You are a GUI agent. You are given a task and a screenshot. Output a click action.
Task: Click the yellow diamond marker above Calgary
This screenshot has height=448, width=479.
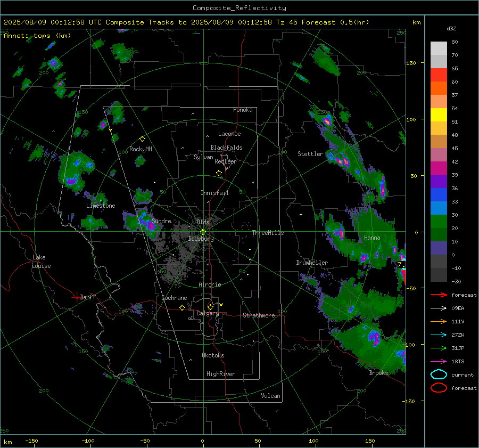pos(210,307)
